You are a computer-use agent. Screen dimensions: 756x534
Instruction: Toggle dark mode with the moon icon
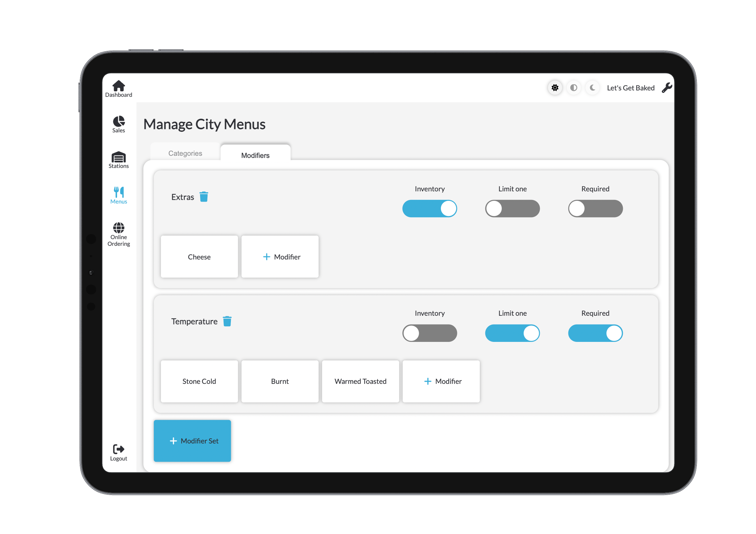pyautogui.click(x=592, y=87)
